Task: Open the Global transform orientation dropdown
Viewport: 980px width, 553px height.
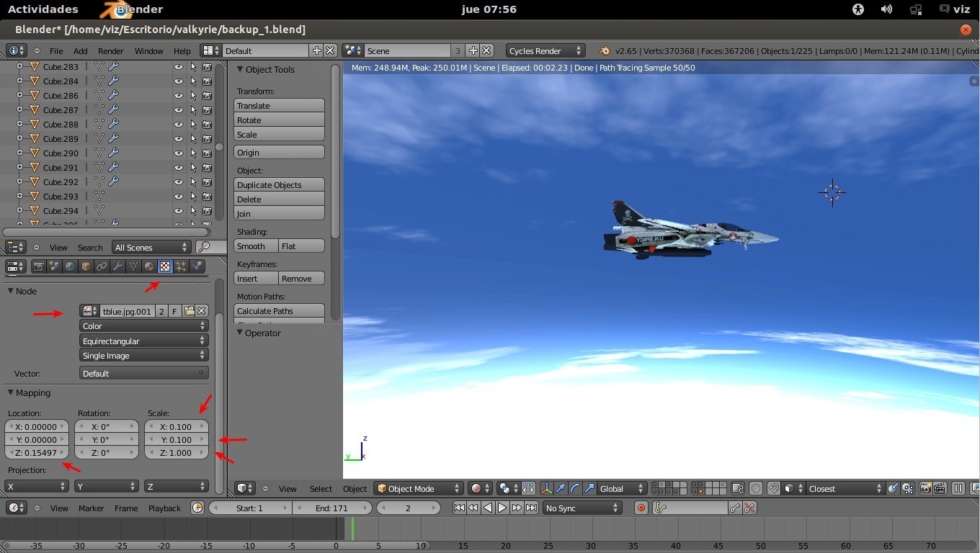Action: tap(621, 488)
